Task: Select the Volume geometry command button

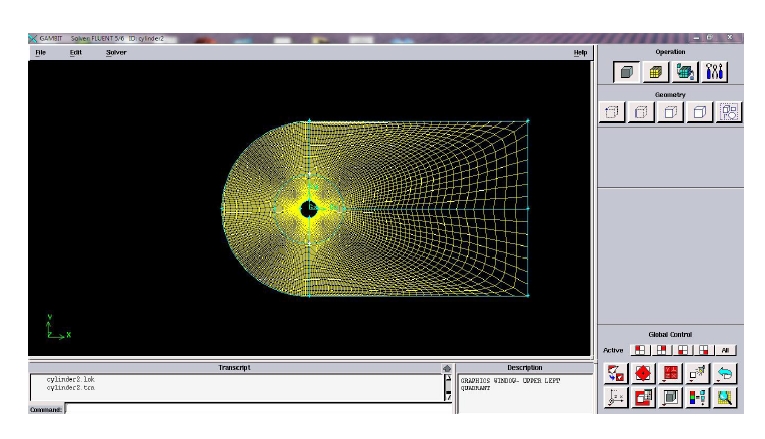Action: (x=700, y=112)
